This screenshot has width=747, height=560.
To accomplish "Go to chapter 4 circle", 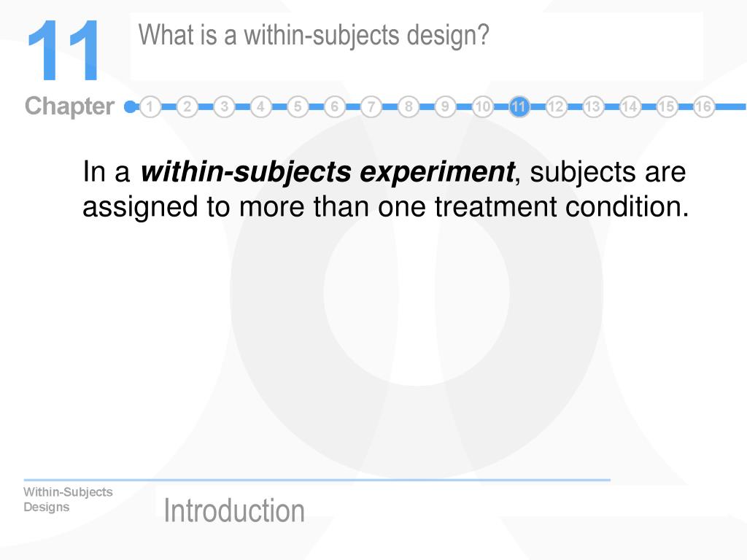I will (x=260, y=106).
